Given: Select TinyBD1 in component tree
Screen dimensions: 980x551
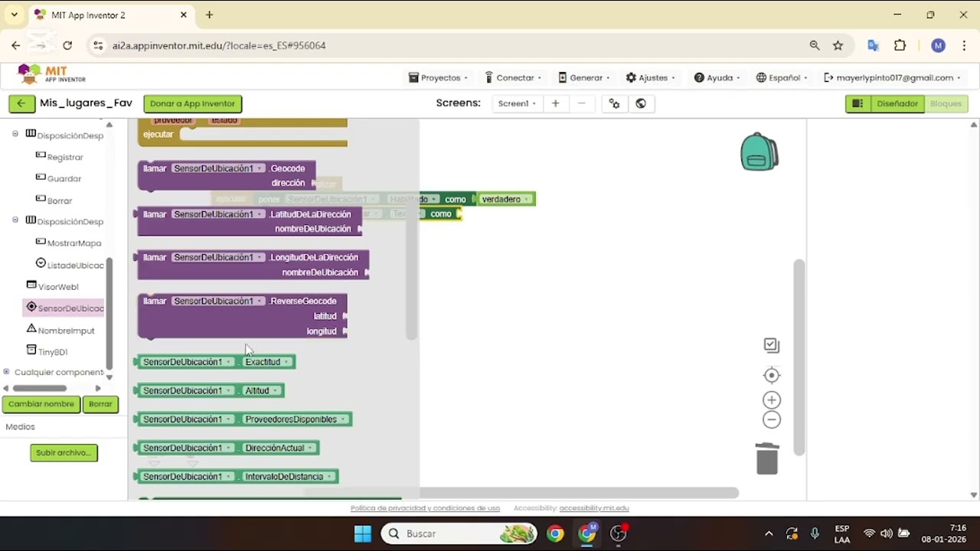Looking at the screenshot, I should 53,352.
